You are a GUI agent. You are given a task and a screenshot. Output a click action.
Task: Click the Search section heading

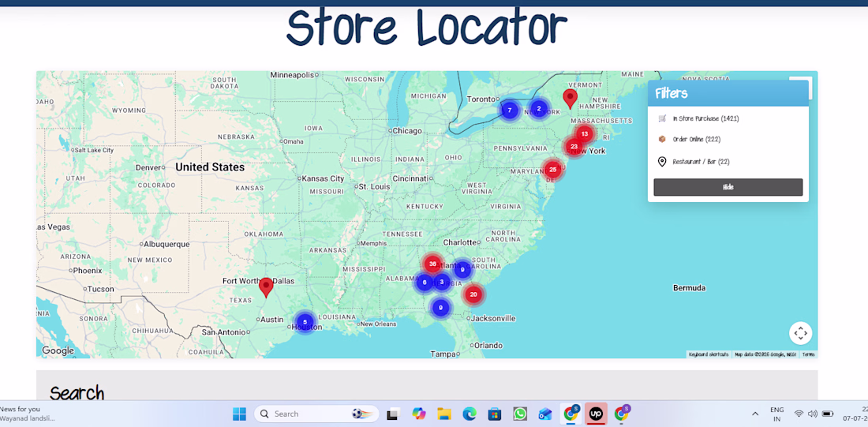coord(77,393)
